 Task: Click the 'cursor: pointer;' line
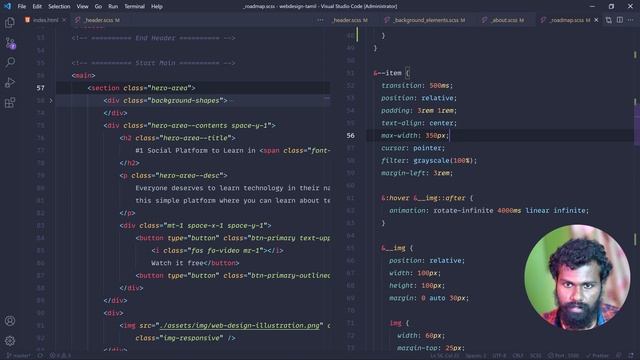tap(413, 148)
